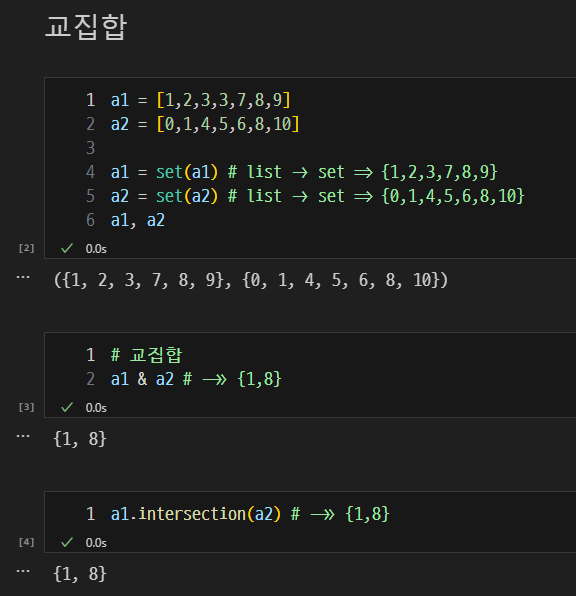The width and height of the screenshot is (576, 596).
Task: Click execution count [3] label
Action: [x=26, y=407]
